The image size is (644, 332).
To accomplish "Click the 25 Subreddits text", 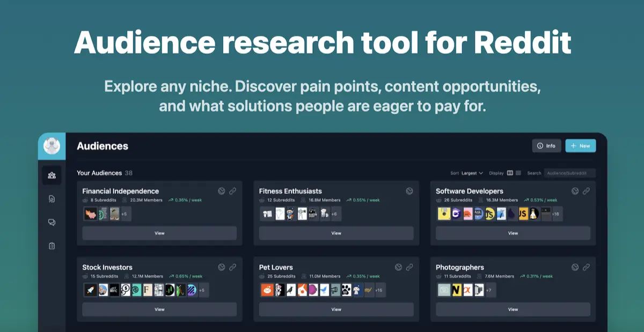I will (x=280, y=276).
